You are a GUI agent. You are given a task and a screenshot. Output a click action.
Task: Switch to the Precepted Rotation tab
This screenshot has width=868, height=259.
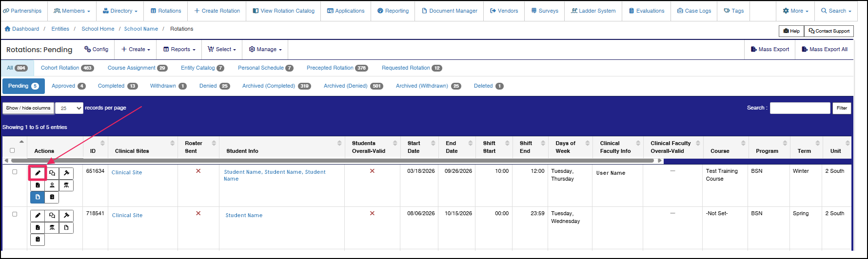(x=337, y=68)
